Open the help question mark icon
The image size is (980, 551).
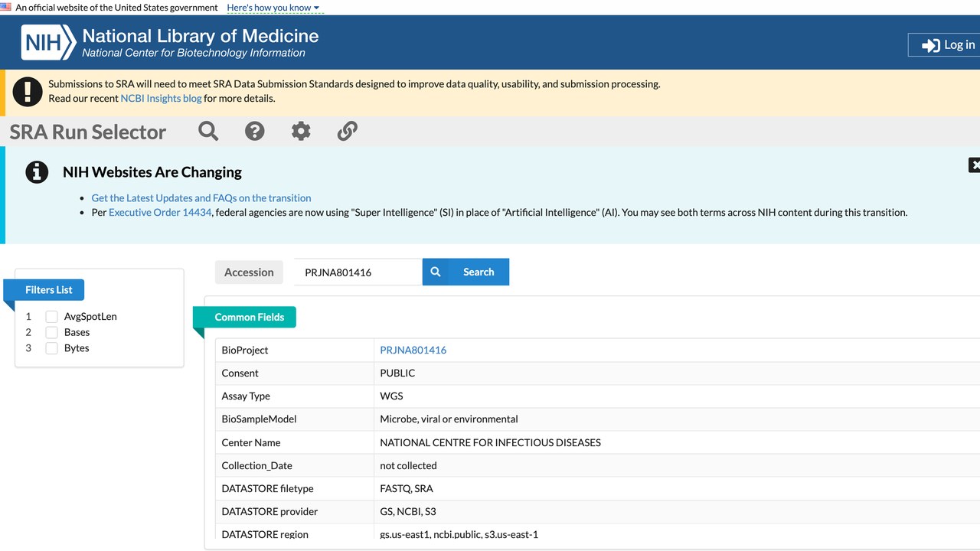(255, 131)
